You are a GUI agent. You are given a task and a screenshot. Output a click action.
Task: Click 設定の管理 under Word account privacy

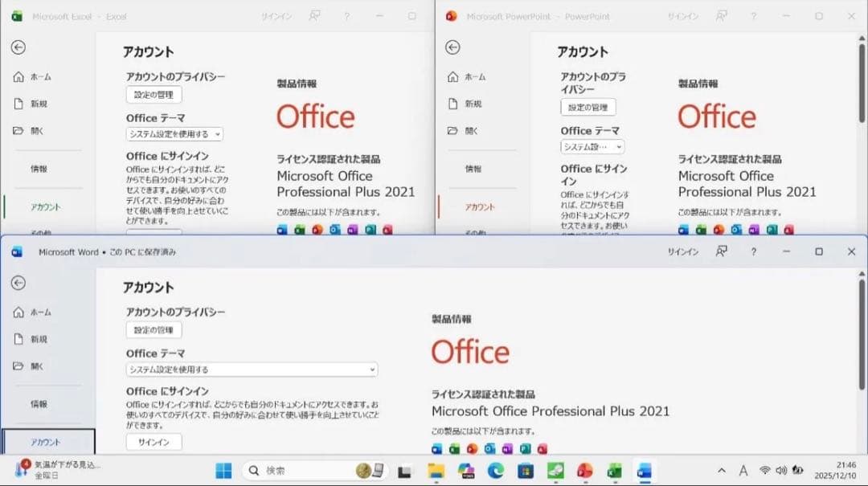[154, 330]
